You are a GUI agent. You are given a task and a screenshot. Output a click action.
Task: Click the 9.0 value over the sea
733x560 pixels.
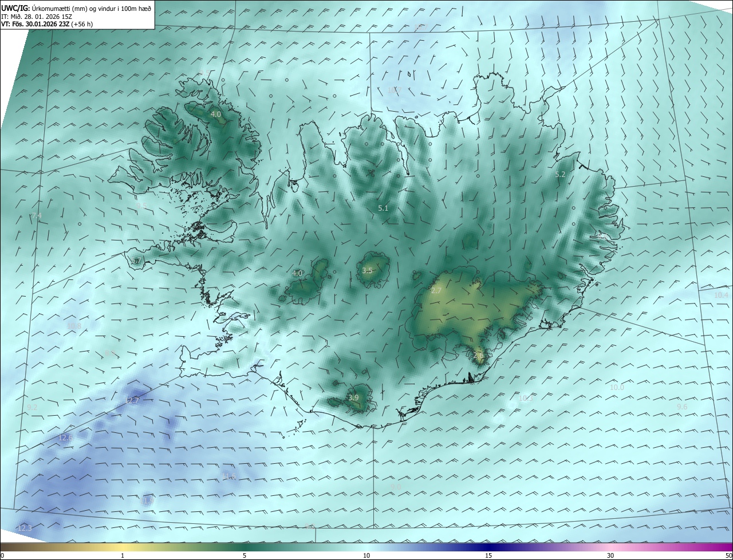[395, 487]
